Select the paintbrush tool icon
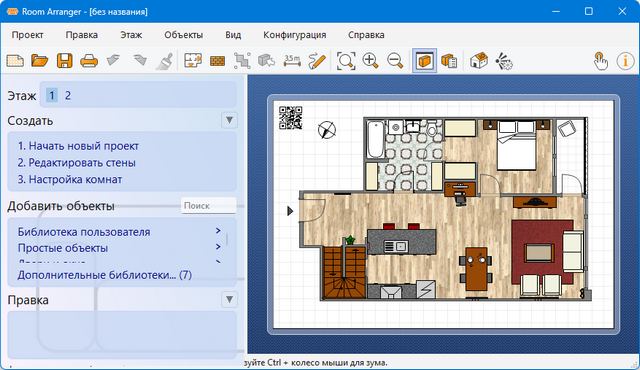640x370 pixels. pyautogui.click(x=165, y=61)
